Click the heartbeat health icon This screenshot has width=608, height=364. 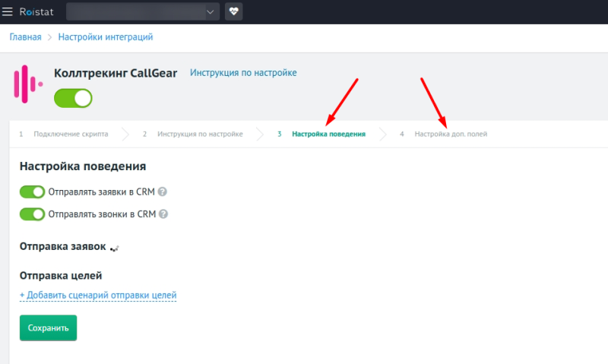234,11
